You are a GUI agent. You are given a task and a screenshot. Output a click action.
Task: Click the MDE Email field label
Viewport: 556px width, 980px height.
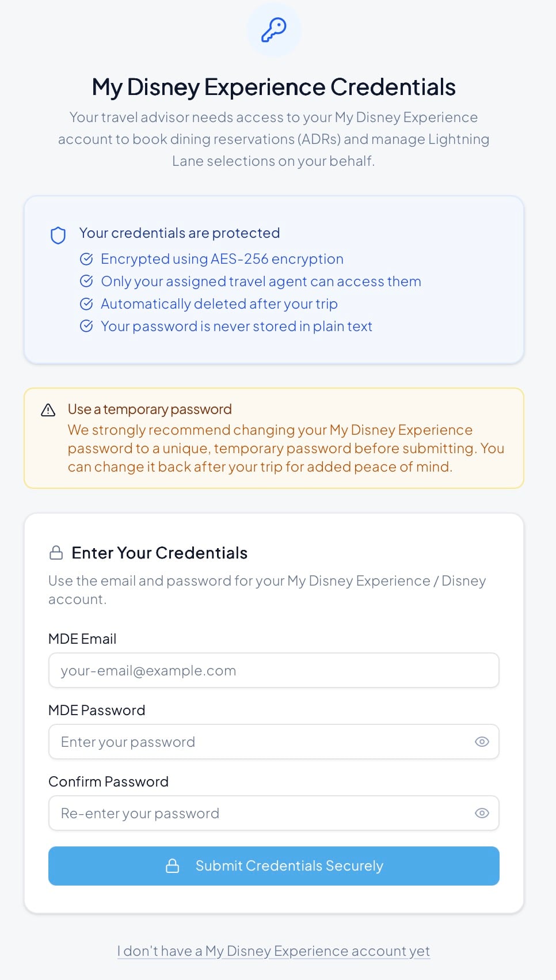pos(82,639)
